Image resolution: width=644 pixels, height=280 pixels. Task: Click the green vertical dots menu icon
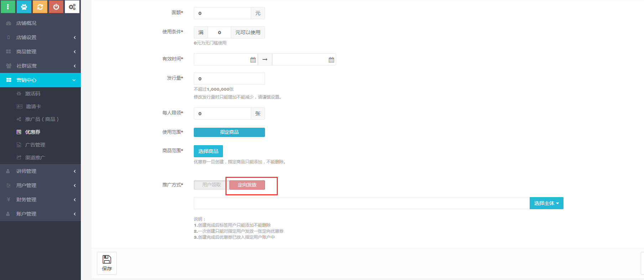click(x=8, y=7)
